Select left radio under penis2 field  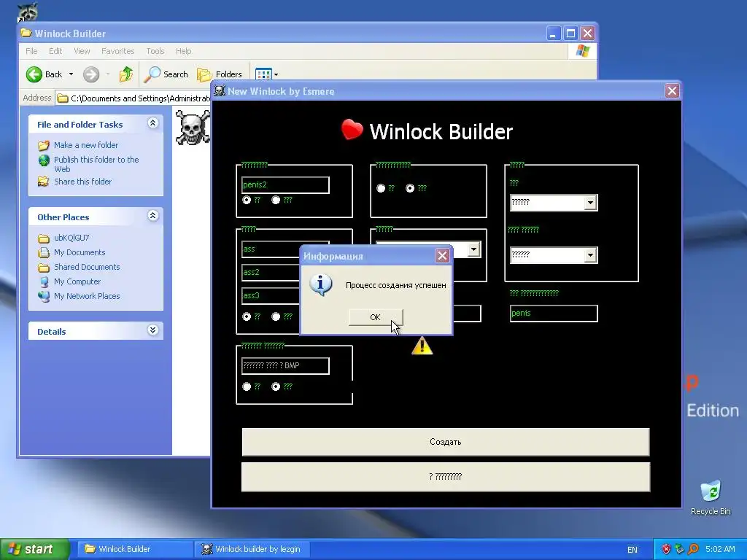(x=247, y=200)
